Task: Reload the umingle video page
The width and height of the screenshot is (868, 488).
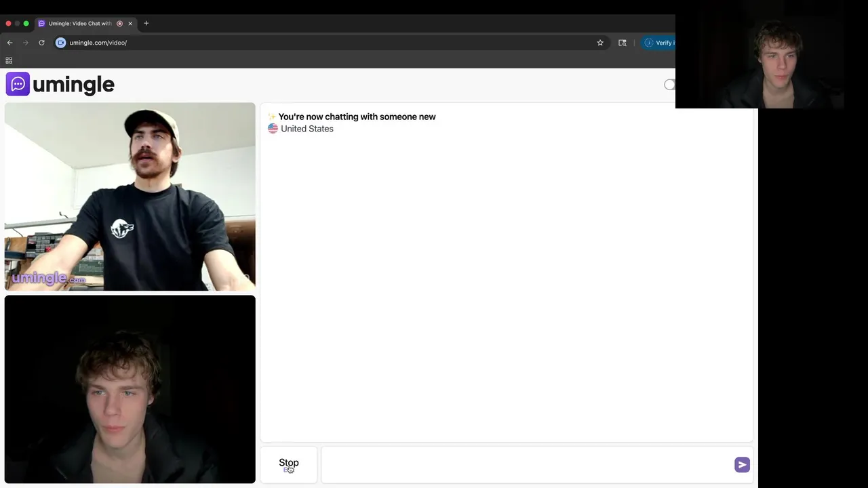Action: click(41, 43)
